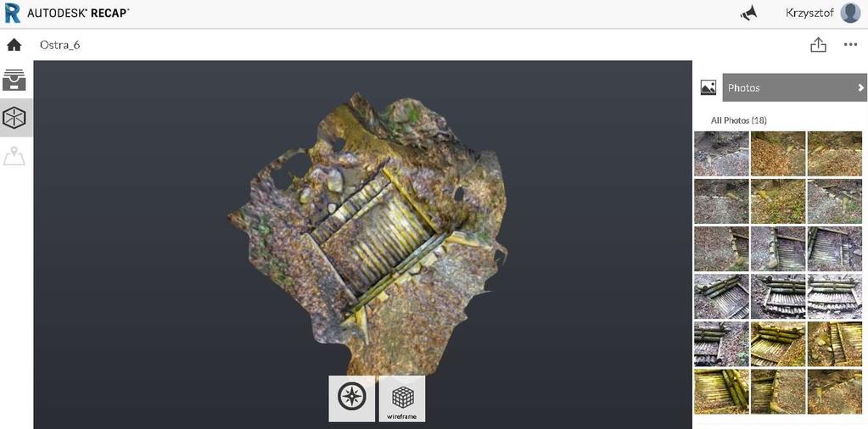Expand the Photos panel arrow
Image resolution: width=868 pixels, height=429 pixels.
[861, 87]
